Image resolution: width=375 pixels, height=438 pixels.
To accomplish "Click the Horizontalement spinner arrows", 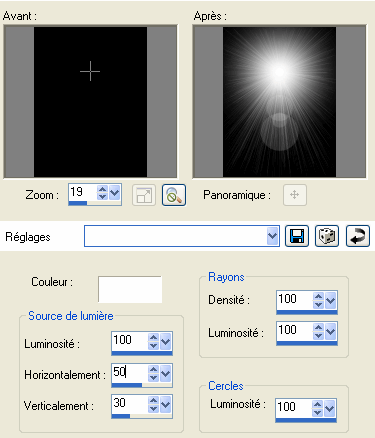I will tap(153, 374).
